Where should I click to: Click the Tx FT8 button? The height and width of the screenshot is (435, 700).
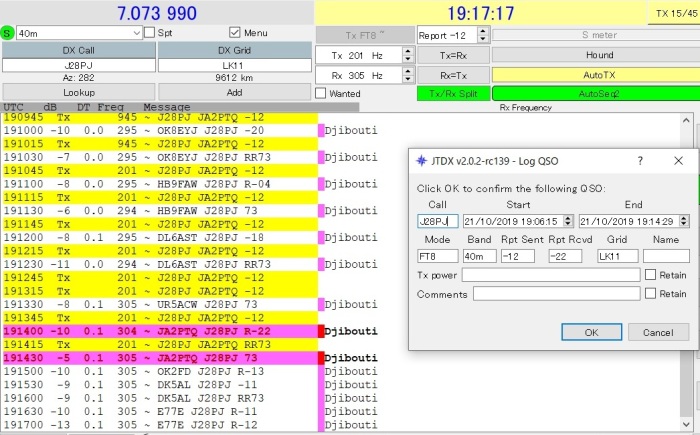[x=365, y=35]
